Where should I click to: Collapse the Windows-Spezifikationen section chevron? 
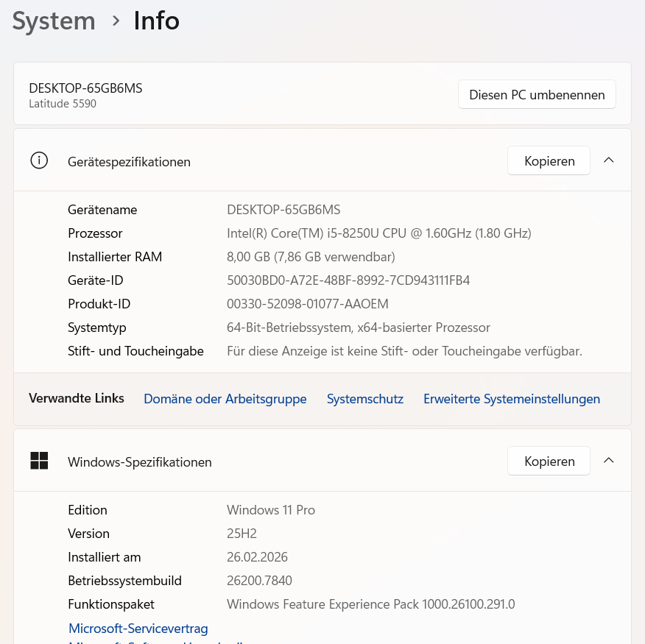[608, 461]
